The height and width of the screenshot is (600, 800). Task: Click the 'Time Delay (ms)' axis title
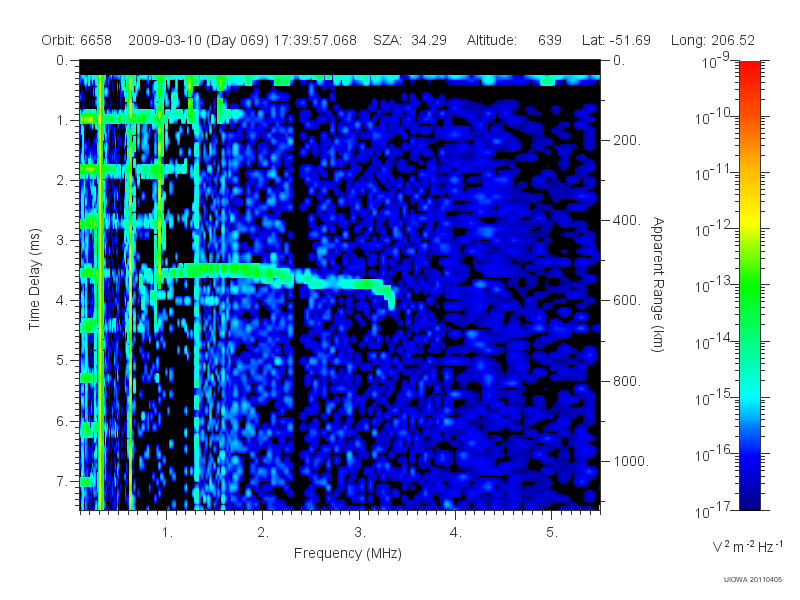pyautogui.click(x=34, y=279)
